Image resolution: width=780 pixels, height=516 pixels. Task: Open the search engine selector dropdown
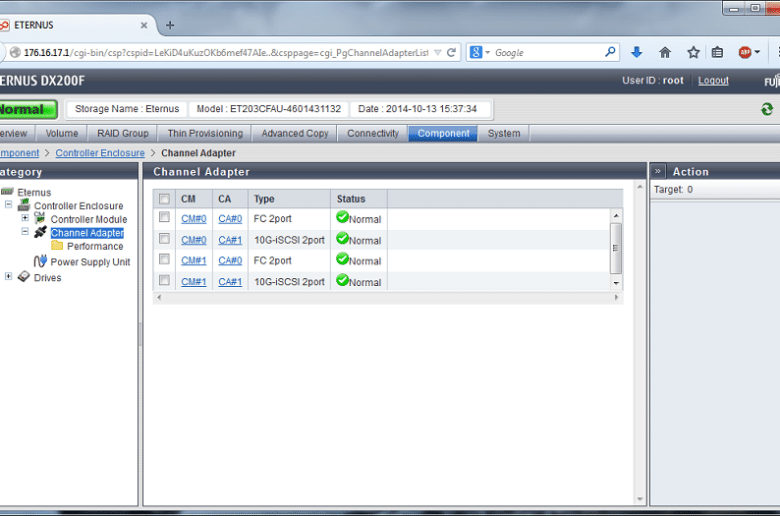point(488,52)
